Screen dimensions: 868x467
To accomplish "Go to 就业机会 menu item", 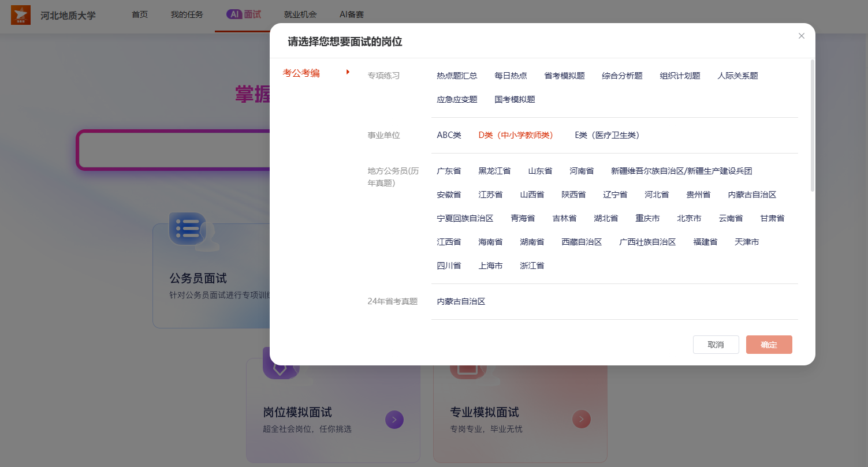I will point(300,14).
